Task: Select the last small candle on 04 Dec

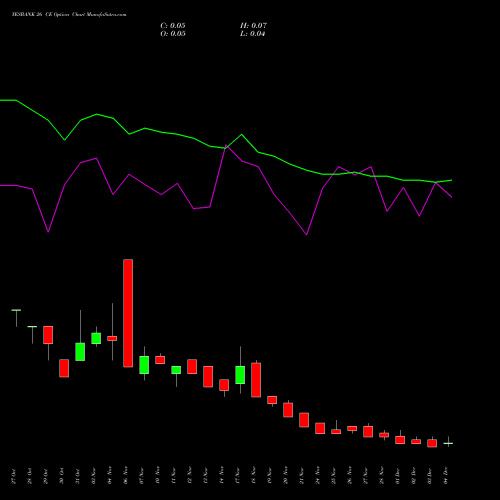Action: [x=448, y=443]
